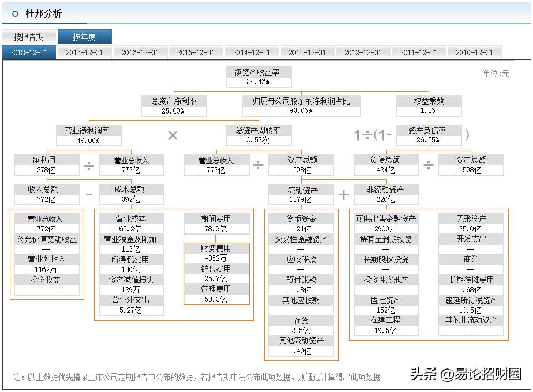Image resolution: width=533 pixels, height=392 pixels.
Task: Click the 营业成本 label
Action: [131, 218]
